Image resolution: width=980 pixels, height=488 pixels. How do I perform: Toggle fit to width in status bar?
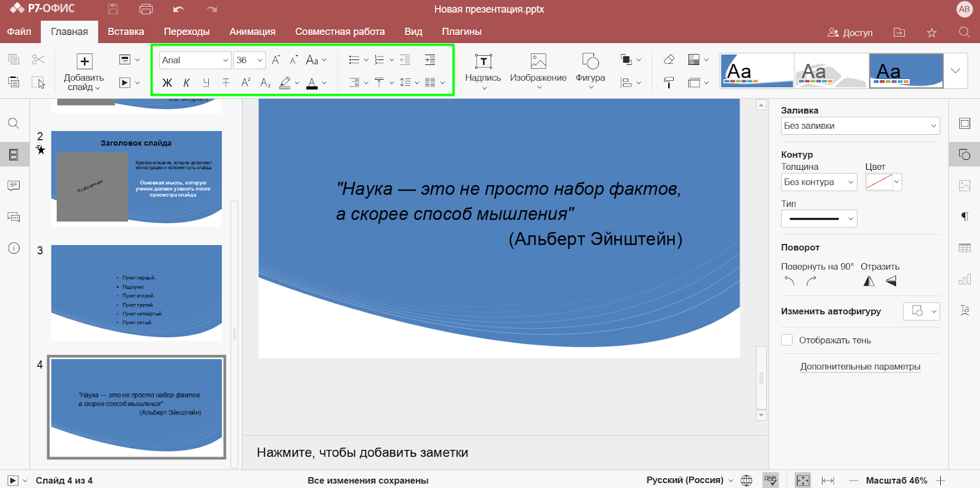(x=828, y=480)
